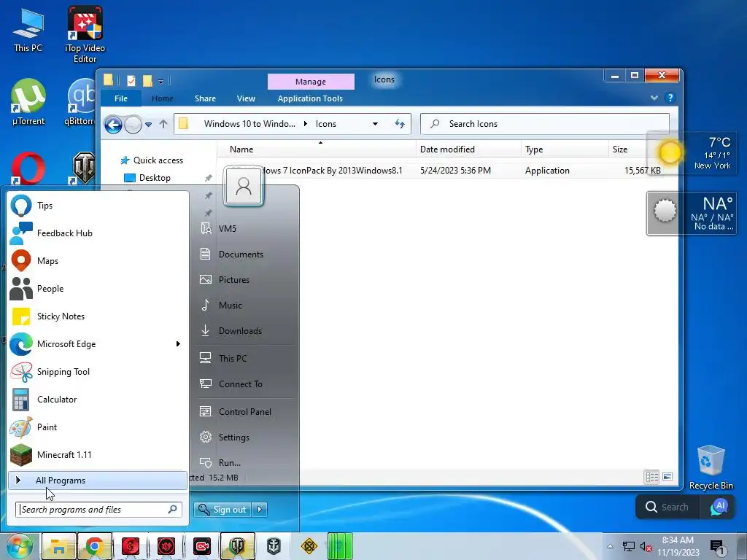Select Desktop in navigation pane
The image size is (747, 560).
[x=155, y=178]
